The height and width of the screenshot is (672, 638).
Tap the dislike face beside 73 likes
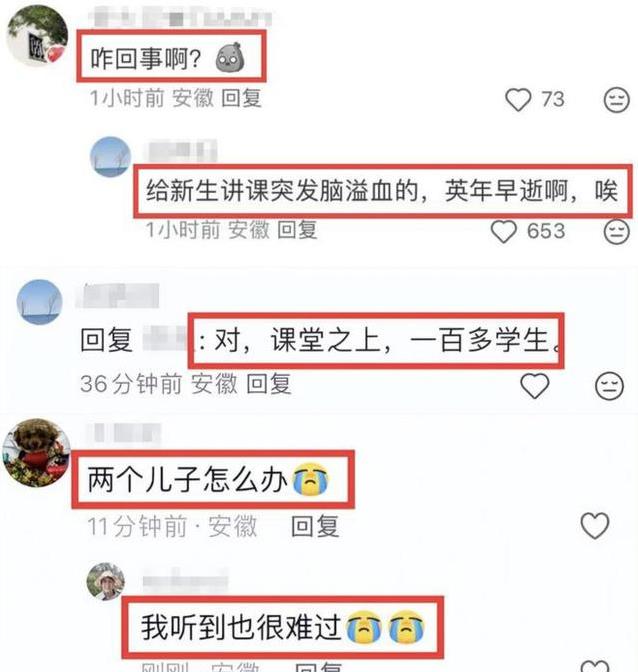click(616, 100)
